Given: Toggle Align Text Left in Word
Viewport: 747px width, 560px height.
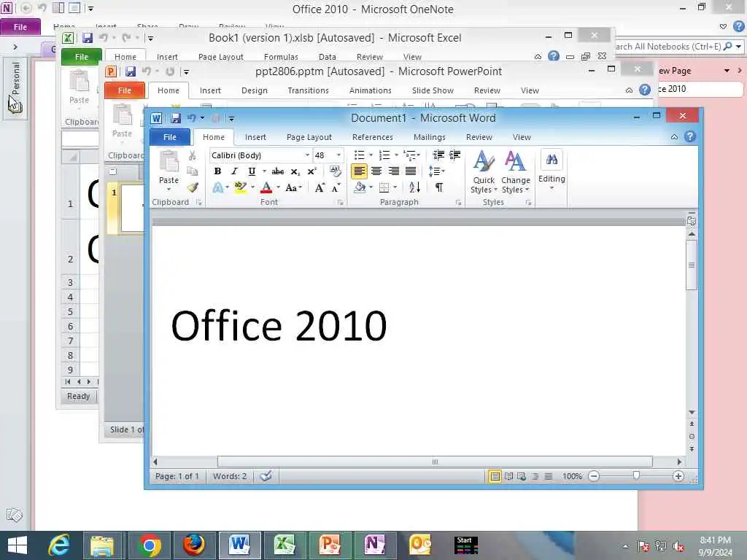Looking at the screenshot, I should [x=359, y=171].
